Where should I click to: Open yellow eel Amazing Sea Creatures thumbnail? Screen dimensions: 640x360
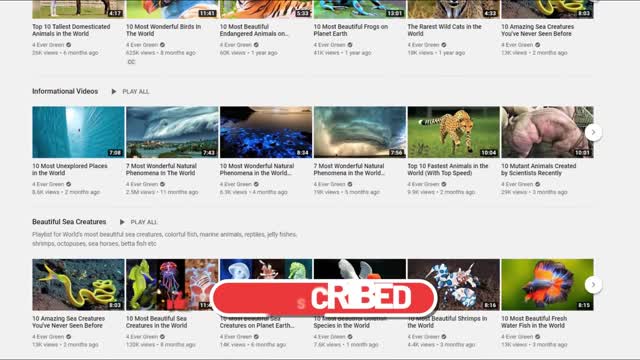tap(78, 284)
